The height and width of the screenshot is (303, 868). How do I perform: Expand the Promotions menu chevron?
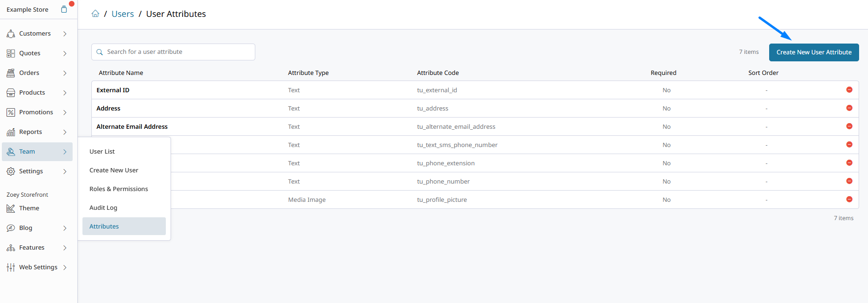[65, 112]
